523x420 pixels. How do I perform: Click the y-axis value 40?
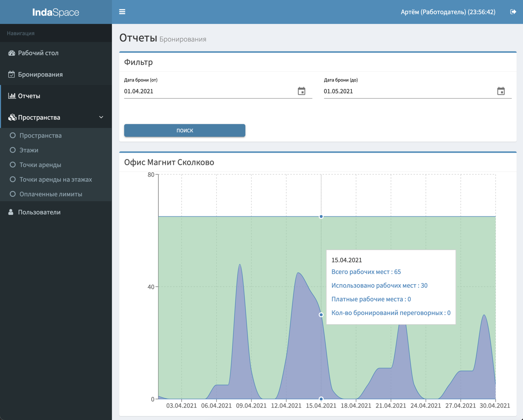point(151,287)
